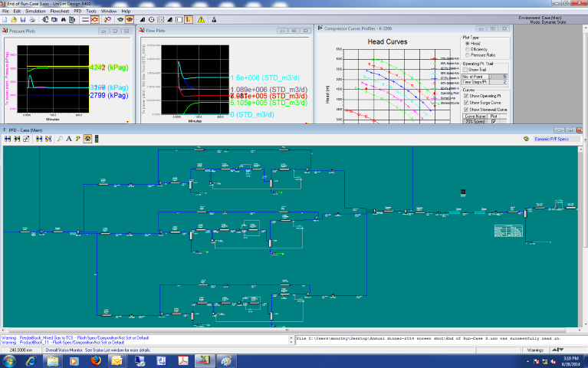Click the No. of Point input field
588x368 pixels.
(499, 77)
